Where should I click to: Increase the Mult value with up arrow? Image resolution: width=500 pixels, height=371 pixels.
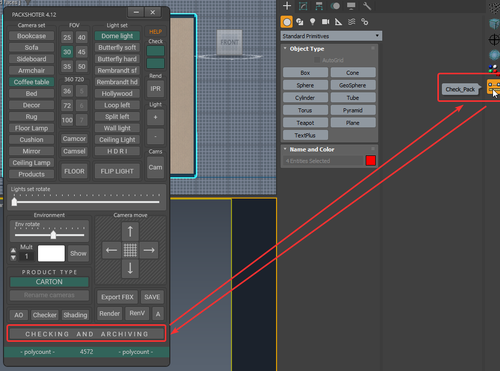13,250
